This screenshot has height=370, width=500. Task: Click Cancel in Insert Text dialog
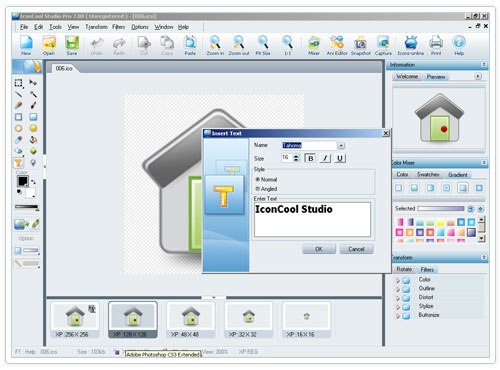(356, 249)
